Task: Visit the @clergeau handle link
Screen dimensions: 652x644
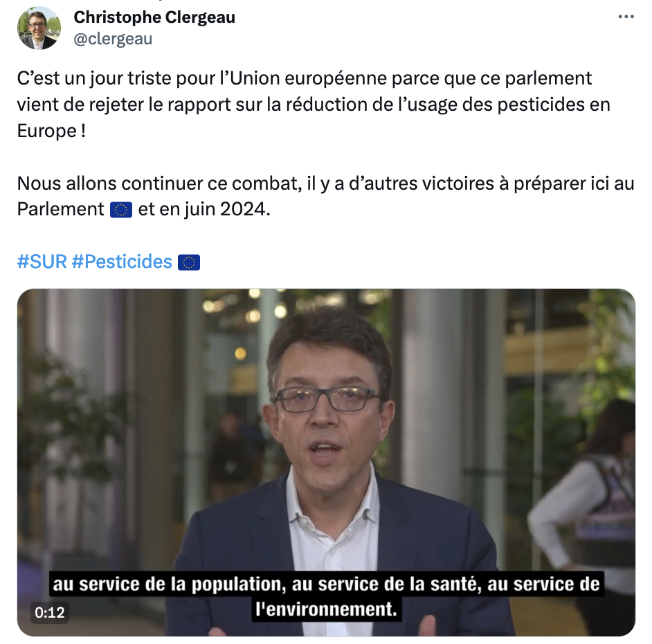Action: (x=113, y=39)
